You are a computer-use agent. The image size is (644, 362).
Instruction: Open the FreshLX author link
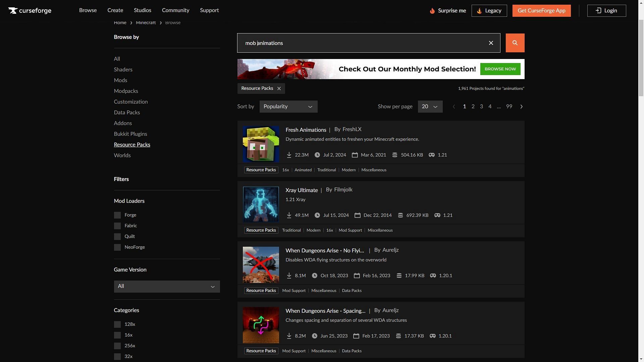point(352,129)
